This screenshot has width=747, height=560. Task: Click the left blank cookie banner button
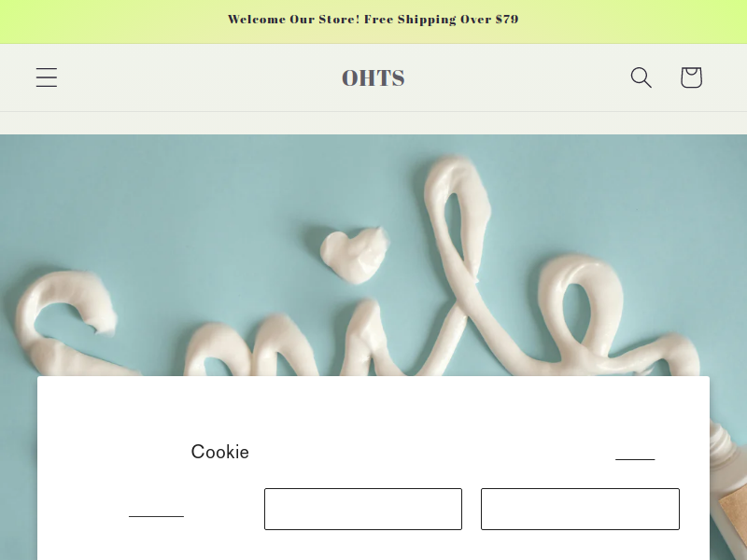pos(363,509)
